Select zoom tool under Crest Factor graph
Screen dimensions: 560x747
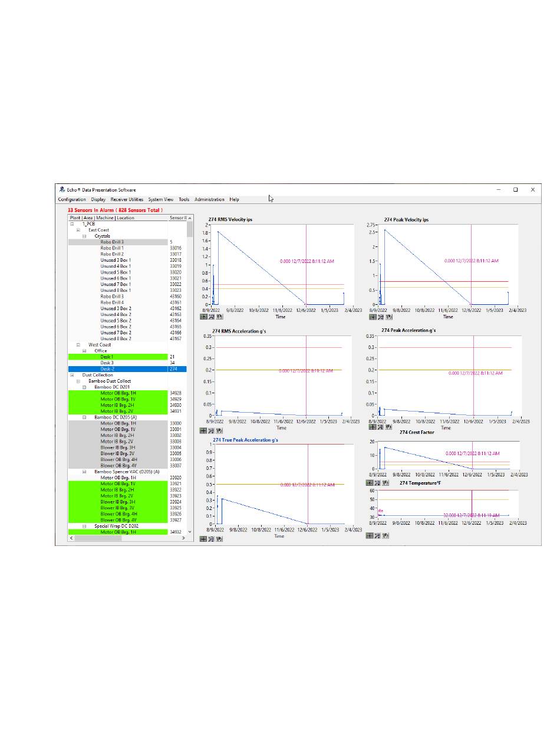(378, 482)
